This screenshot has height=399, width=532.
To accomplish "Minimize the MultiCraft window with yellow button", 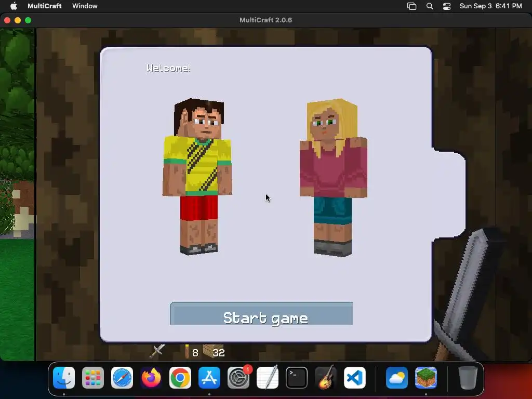I will tap(18, 20).
